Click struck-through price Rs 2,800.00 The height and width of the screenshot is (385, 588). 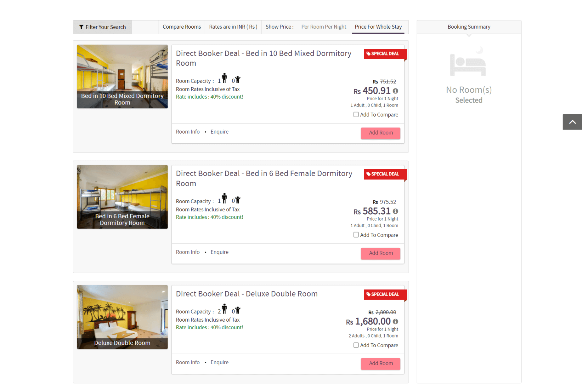point(382,313)
